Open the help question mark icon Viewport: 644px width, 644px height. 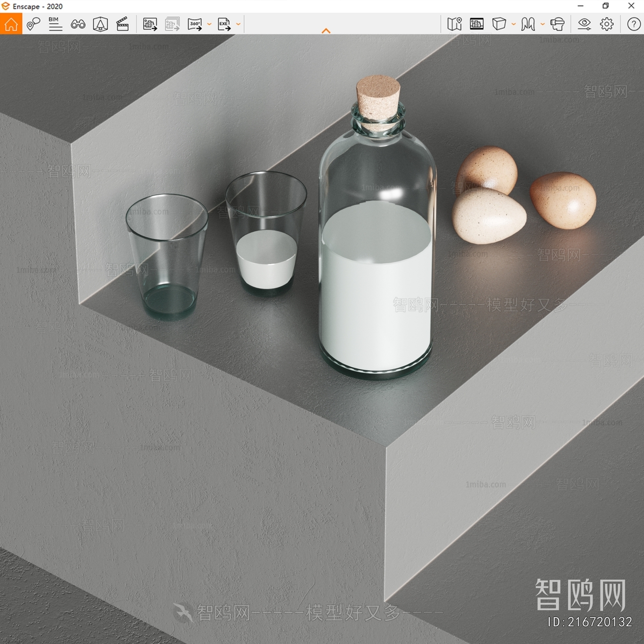[634, 24]
